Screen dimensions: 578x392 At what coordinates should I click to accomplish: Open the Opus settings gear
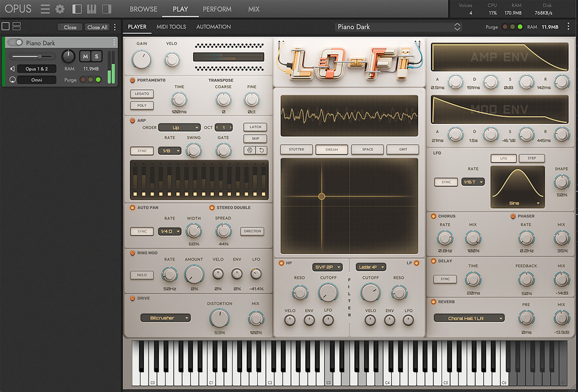60,9
